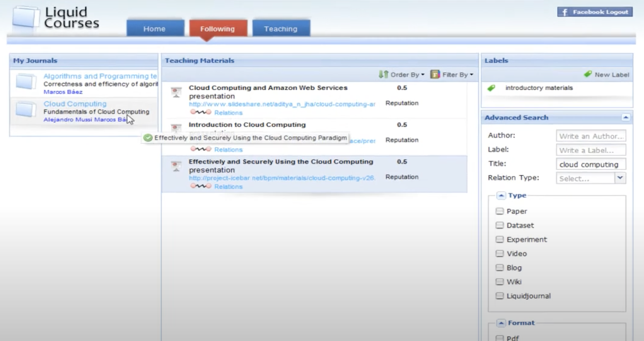644x341 pixels.
Task: Click the presentation icon for Effectively and Securely item
Action: point(176,166)
